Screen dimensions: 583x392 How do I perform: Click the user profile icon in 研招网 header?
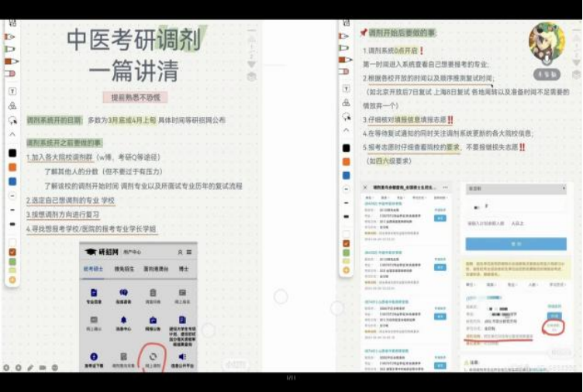coord(180,253)
